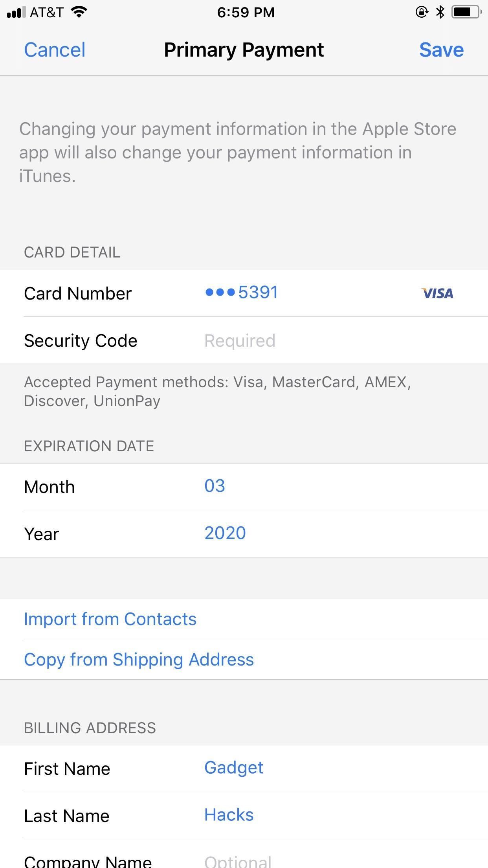The width and height of the screenshot is (488, 868).
Task: Change the card expiration year 2020
Action: pyautogui.click(x=225, y=533)
